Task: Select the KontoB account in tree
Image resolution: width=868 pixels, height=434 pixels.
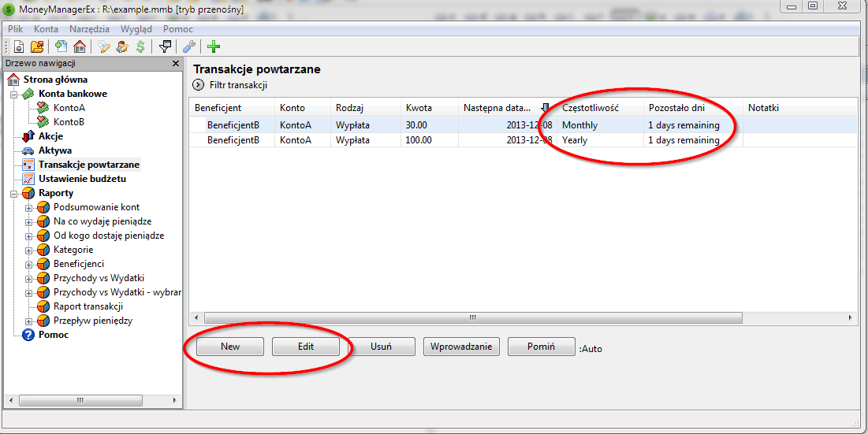Action: (68, 122)
